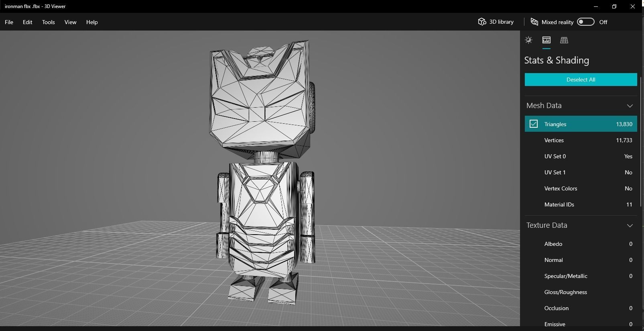Viewport: 644px width, 331px height.
Task: Select the Vertex Colors row
Action: click(x=581, y=188)
